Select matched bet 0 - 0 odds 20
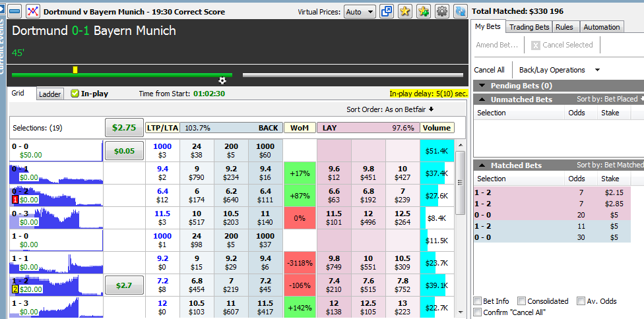Image resolution: width=644 pixels, height=319 pixels. [x=552, y=215]
